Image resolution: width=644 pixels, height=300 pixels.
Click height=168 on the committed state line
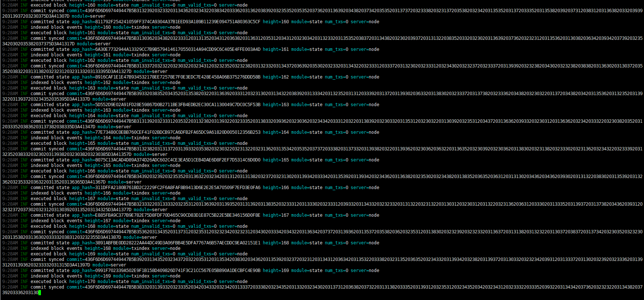pyautogui.click(x=276, y=243)
